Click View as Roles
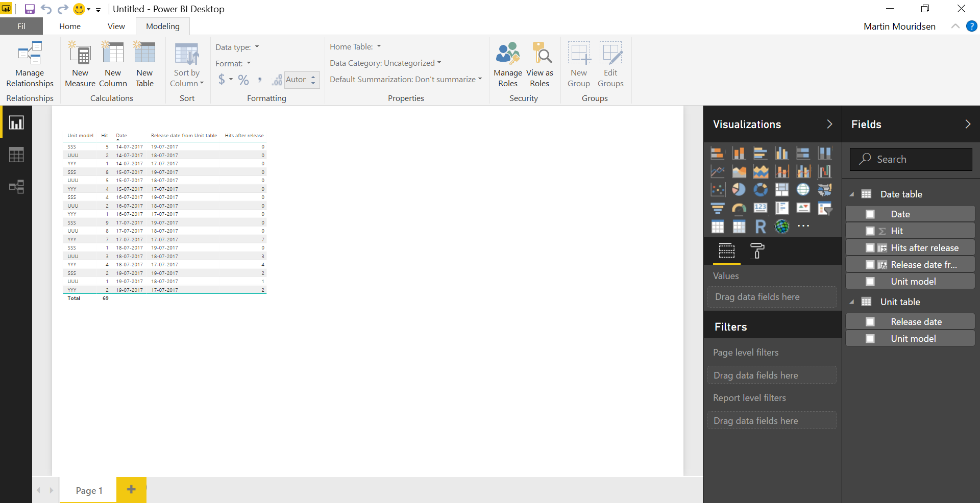 [540, 65]
